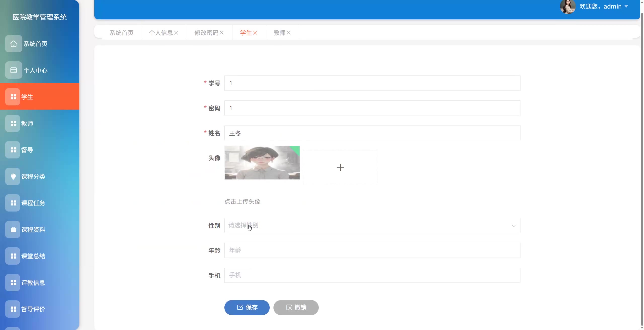Close the 教师 tab
The width and height of the screenshot is (644, 330).
(x=289, y=33)
